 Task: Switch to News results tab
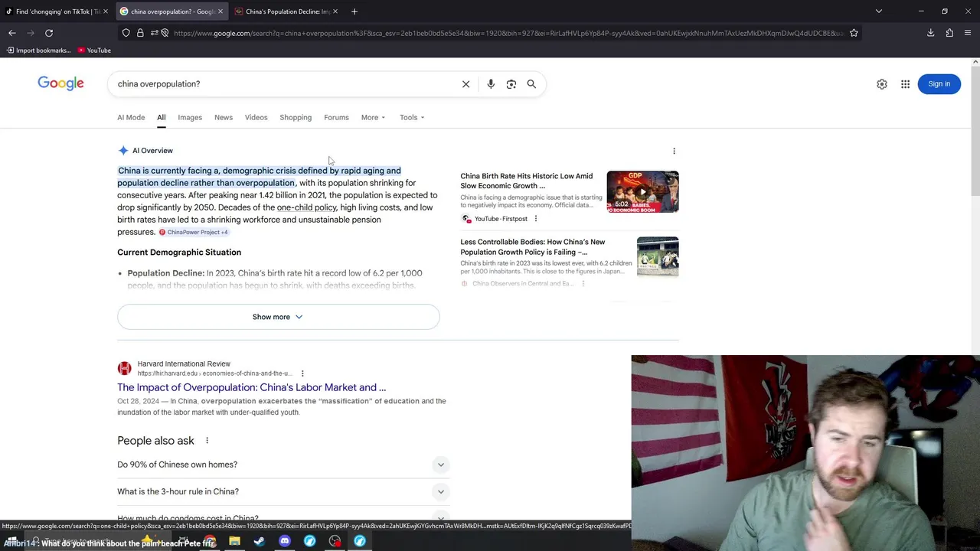pyautogui.click(x=224, y=117)
